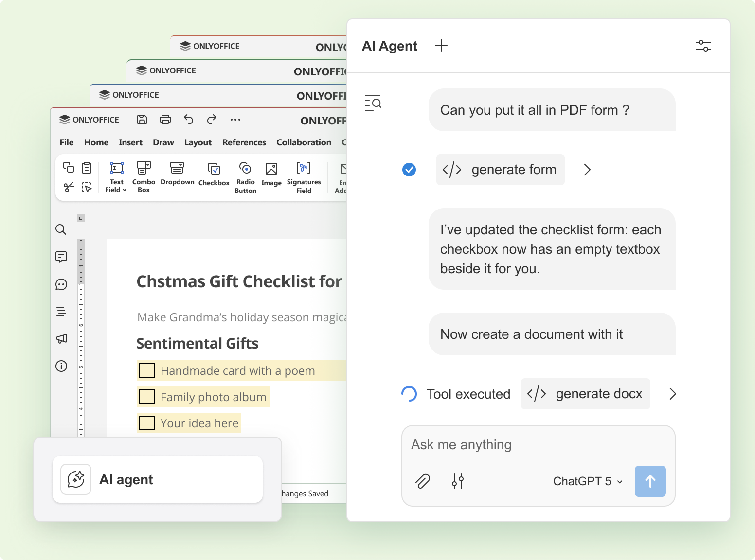Open the ChatGPT 5 model dropdown
755x560 pixels.
[588, 481]
